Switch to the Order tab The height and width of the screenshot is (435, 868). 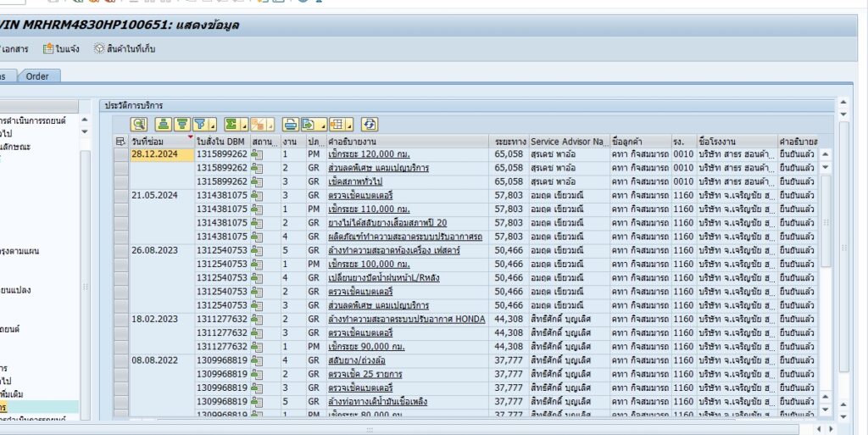(37, 76)
